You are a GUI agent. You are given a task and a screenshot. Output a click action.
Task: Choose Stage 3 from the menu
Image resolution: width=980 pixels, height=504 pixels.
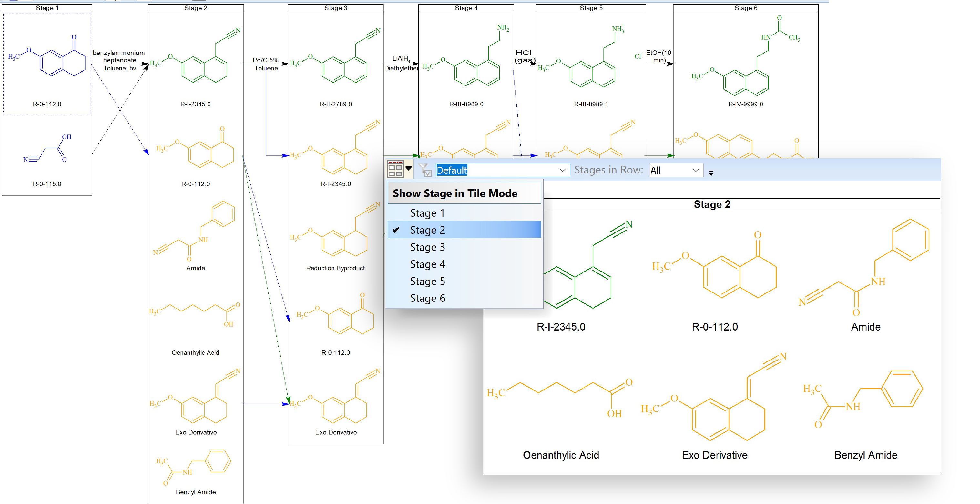(427, 247)
